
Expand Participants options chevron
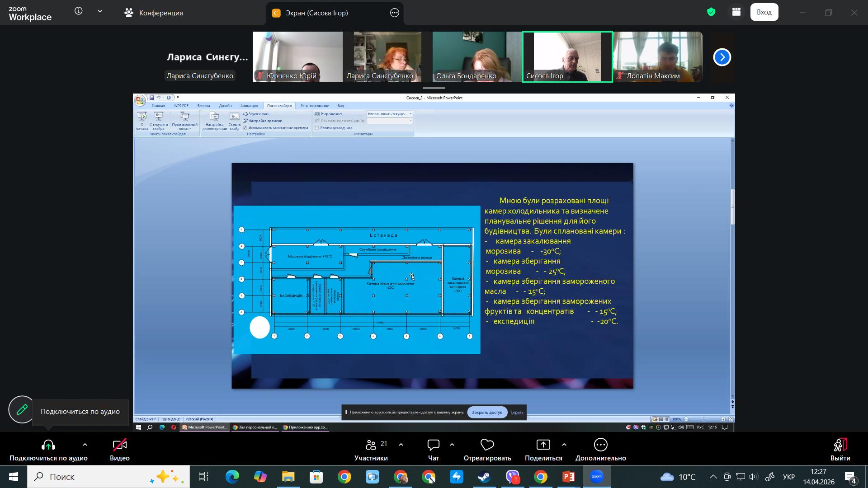401,445
